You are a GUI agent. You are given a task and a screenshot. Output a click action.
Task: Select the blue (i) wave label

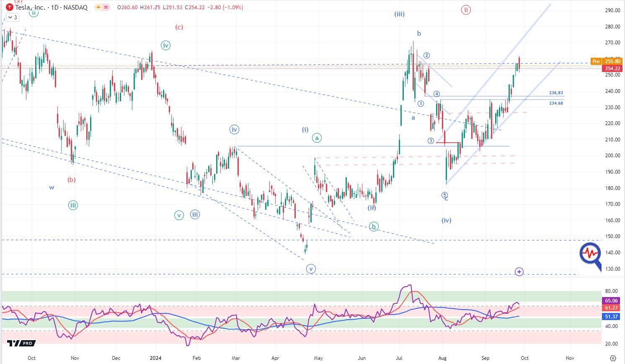pos(305,130)
